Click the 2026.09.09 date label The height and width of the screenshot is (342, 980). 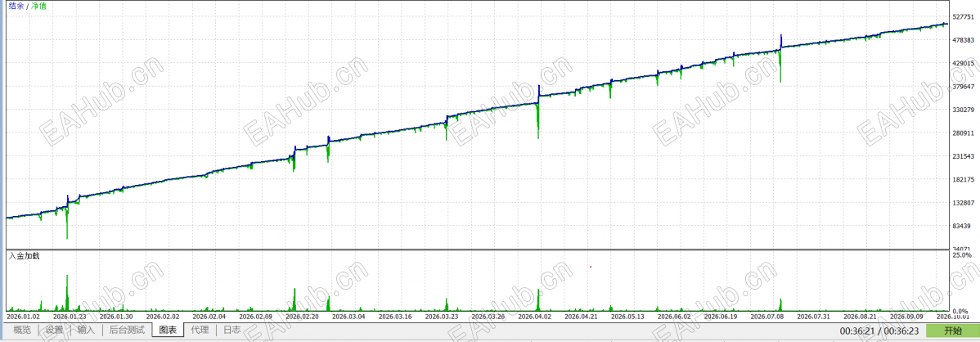[908, 317]
